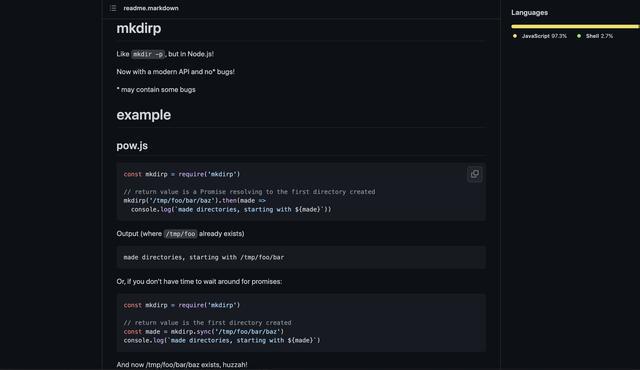Click the output line 'made directories, starting with /tmp/foo/bar'
The height and width of the screenshot is (370, 640).
(x=204, y=257)
